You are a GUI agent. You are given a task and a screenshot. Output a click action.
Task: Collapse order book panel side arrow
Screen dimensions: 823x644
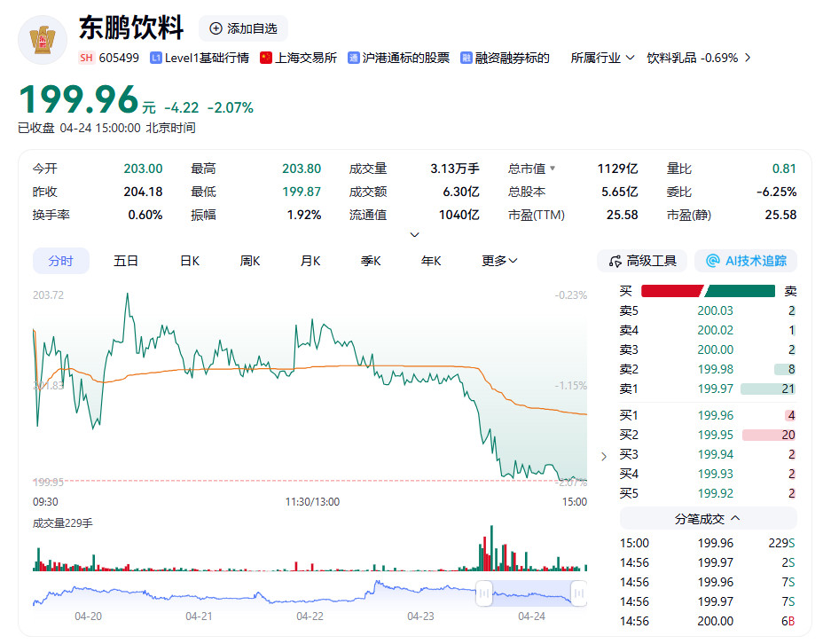click(x=604, y=456)
